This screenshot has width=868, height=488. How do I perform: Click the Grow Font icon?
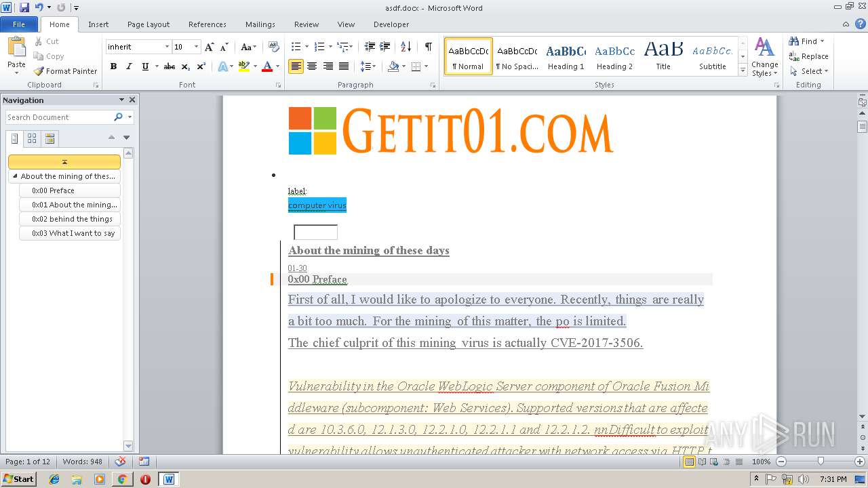coord(210,47)
